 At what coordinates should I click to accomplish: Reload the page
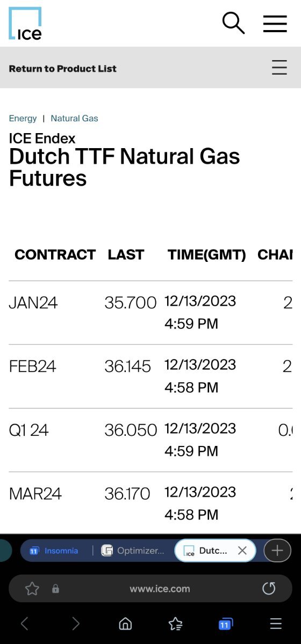tap(269, 589)
